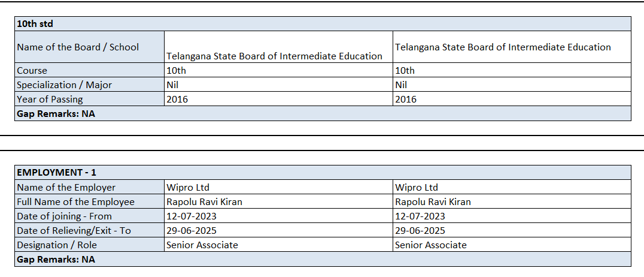Select the middle-column "Wipro Ltd" employer cell
Screen dimensions: 644x277
187,187
